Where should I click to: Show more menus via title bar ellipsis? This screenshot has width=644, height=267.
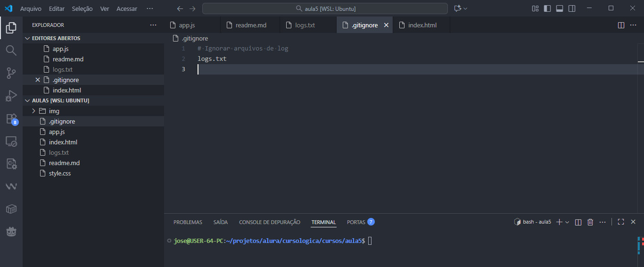(x=150, y=8)
